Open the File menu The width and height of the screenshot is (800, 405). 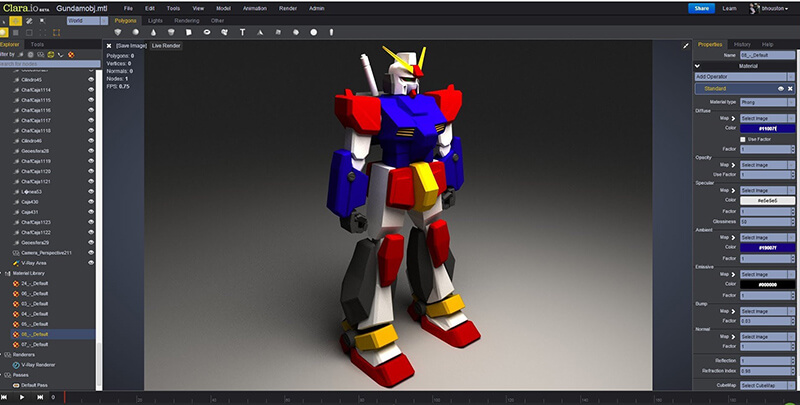(129, 9)
